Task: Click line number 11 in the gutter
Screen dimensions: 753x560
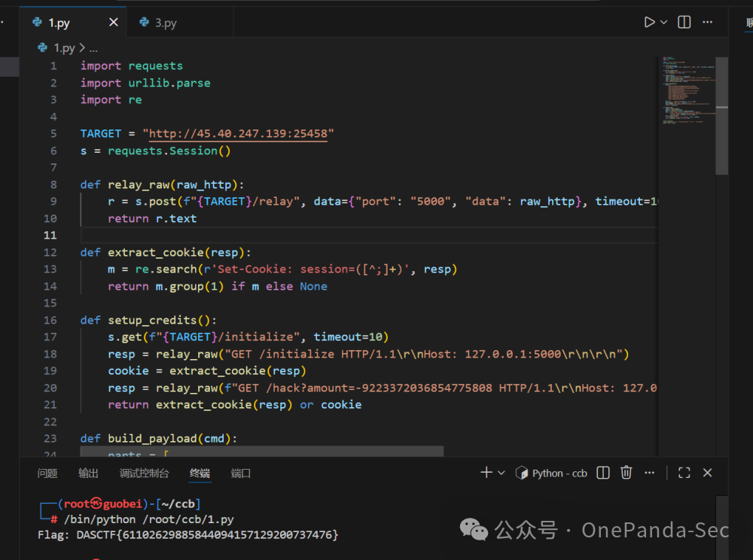Action: coord(50,235)
